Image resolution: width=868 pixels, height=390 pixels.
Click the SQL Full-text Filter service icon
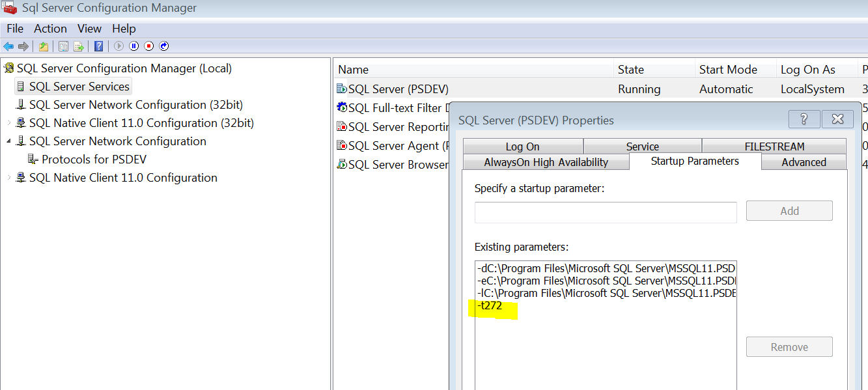pos(342,107)
